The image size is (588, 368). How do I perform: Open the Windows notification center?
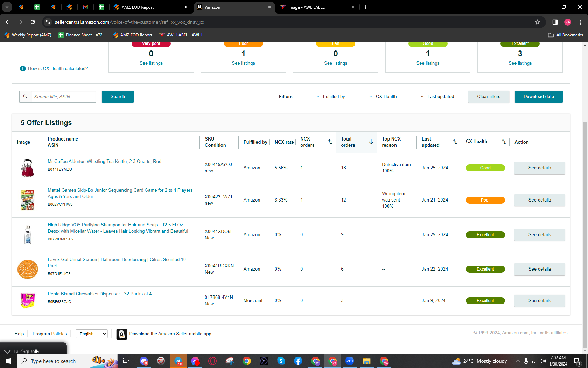577,361
